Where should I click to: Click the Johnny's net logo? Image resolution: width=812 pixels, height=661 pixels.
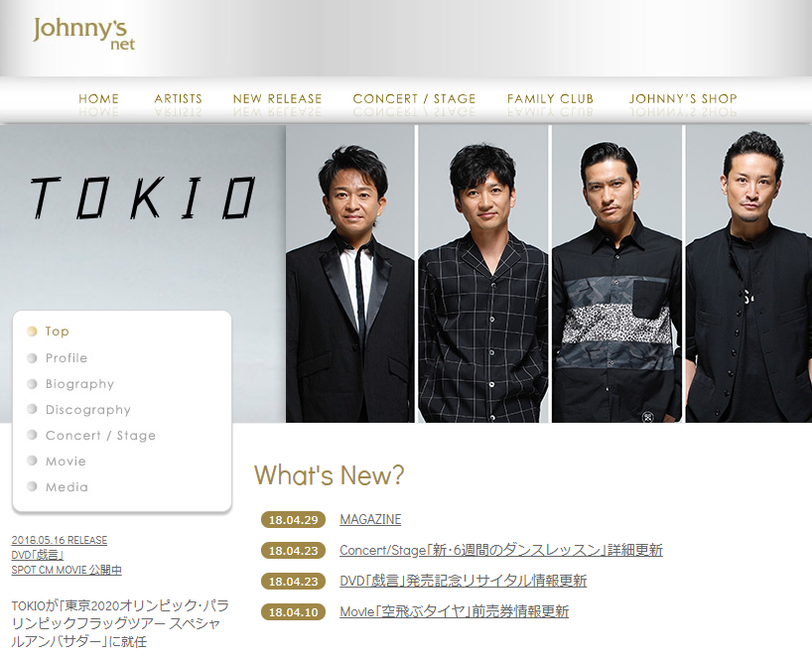pos(84,34)
